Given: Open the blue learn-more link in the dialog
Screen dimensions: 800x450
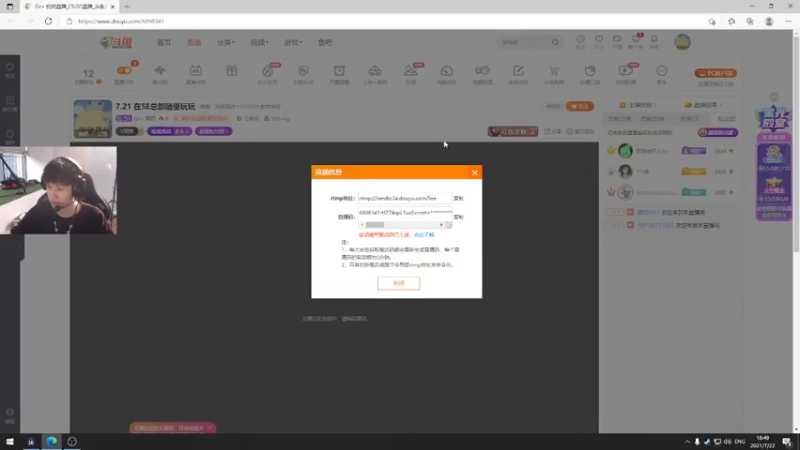Looking at the screenshot, I should point(423,235).
